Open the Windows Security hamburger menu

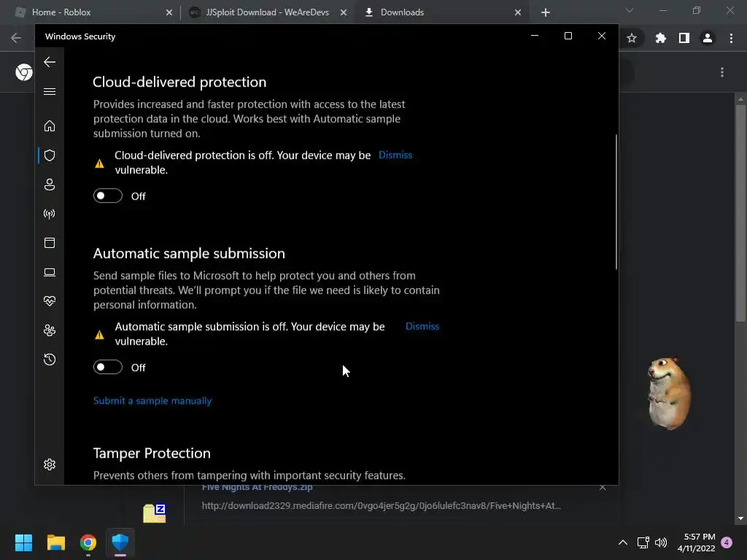[x=50, y=91]
